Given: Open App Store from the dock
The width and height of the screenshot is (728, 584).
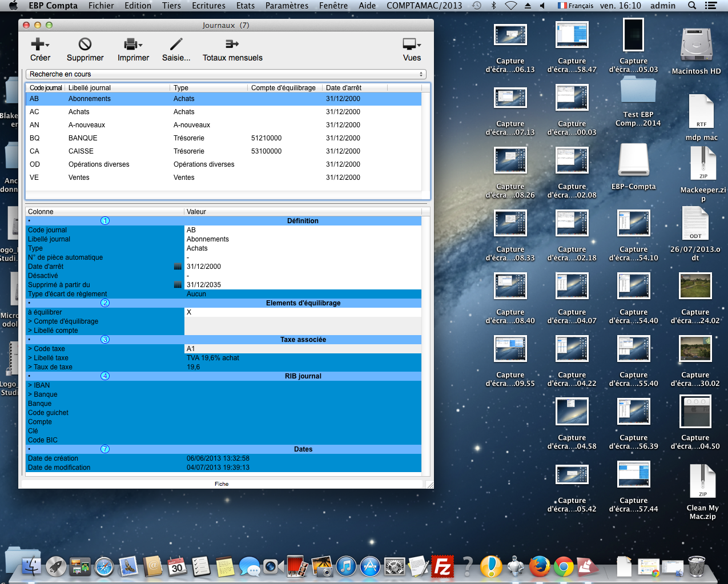Looking at the screenshot, I should tap(370, 566).
